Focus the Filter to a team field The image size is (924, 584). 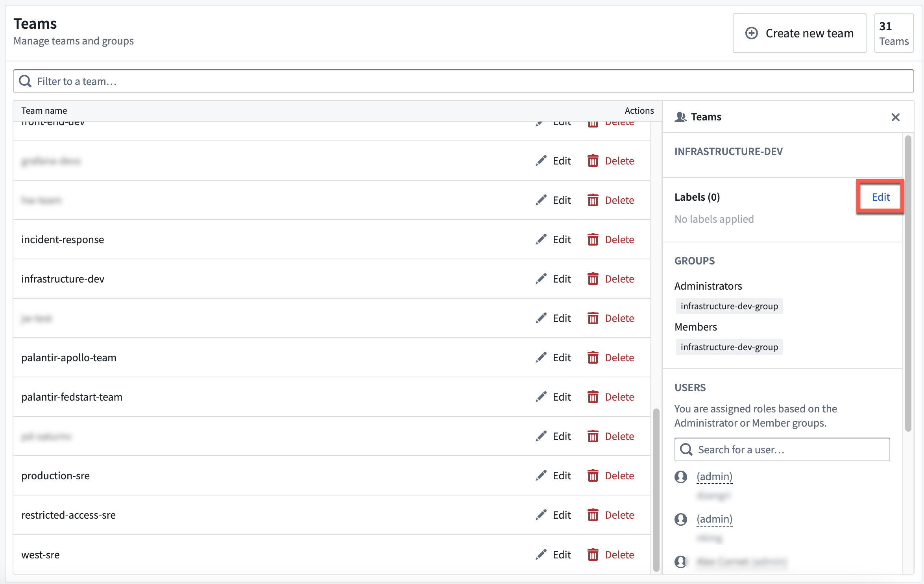(x=463, y=81)
